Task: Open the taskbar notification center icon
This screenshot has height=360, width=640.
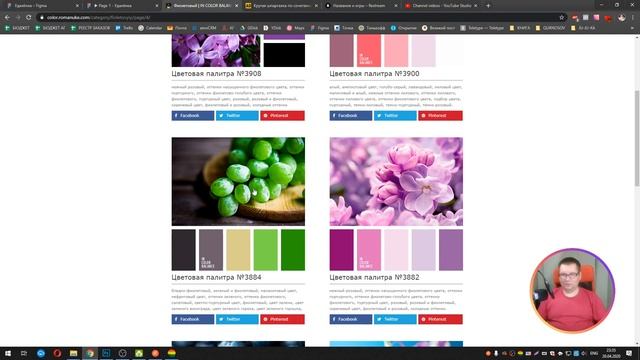Action: (629, 353)
